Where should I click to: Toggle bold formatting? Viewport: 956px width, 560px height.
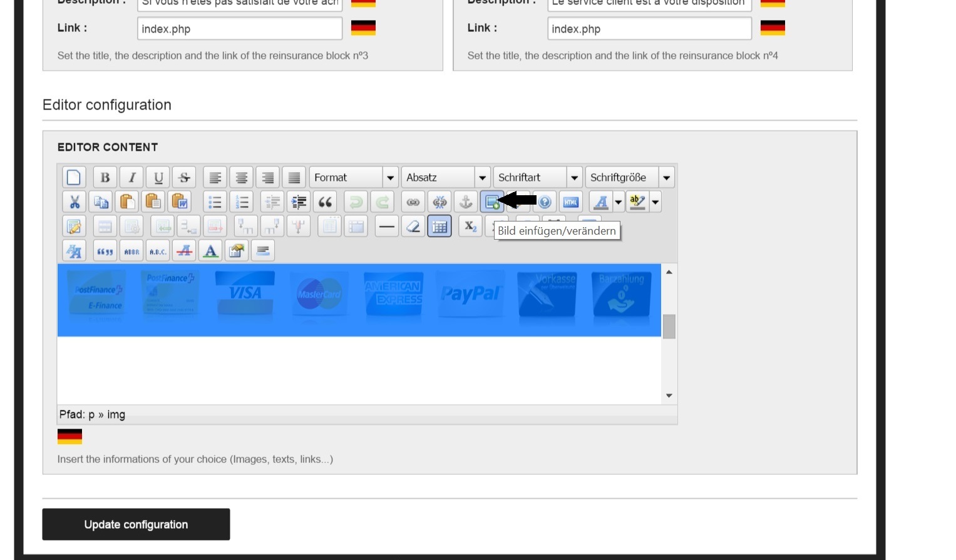pyautogui.click(x=105, y=178)
